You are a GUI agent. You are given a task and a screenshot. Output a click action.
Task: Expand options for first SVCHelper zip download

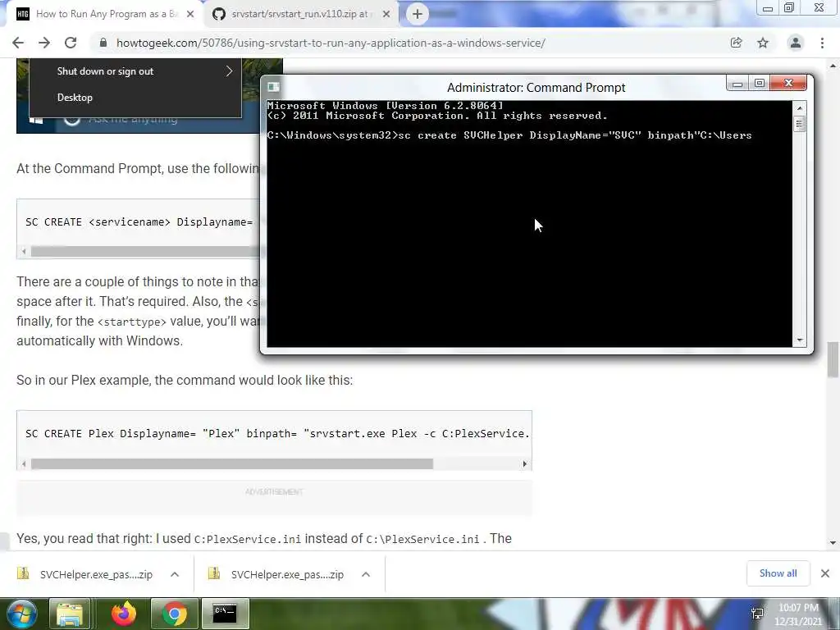coord(175,574)
